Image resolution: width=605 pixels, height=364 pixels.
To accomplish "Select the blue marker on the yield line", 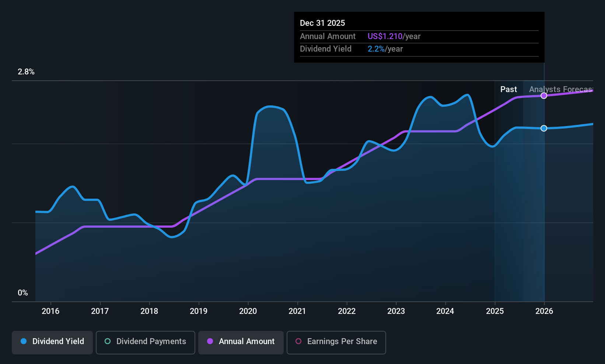I will [544, 128].
